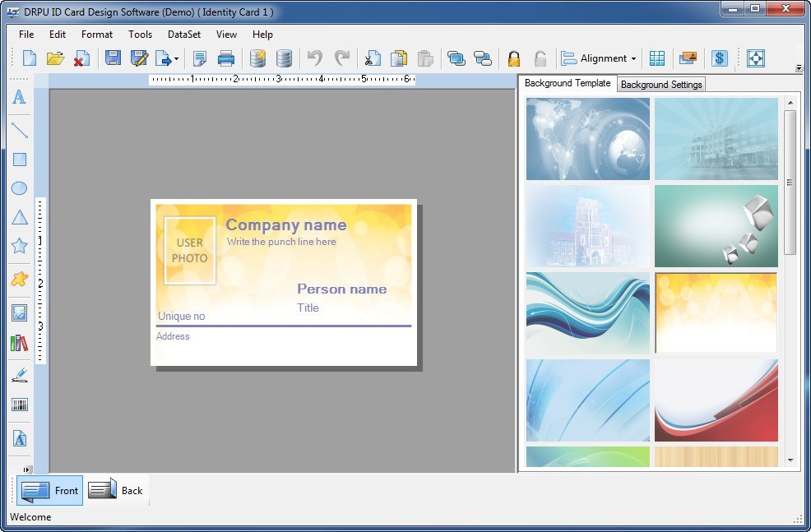Image resolution: width=811 pixels, height=532 pixels.
Task: Switch to Background Settings tab
Action: (x=661, y=85)
